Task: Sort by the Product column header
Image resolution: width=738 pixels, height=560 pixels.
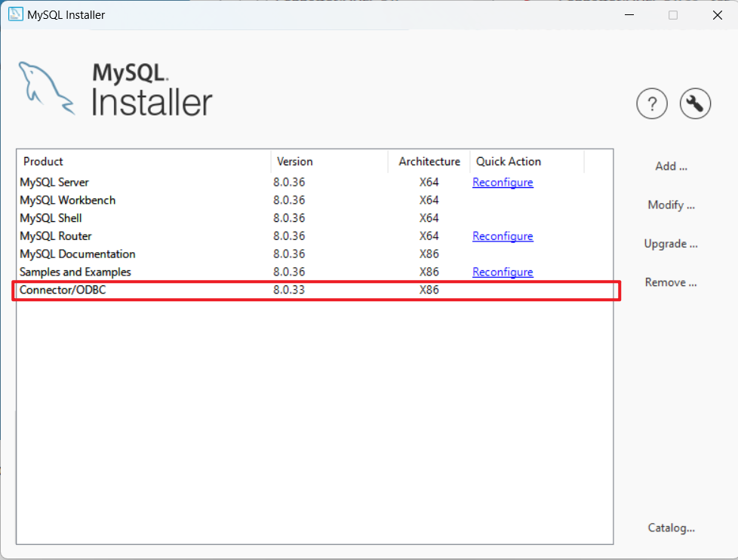Action: point(144,162)
